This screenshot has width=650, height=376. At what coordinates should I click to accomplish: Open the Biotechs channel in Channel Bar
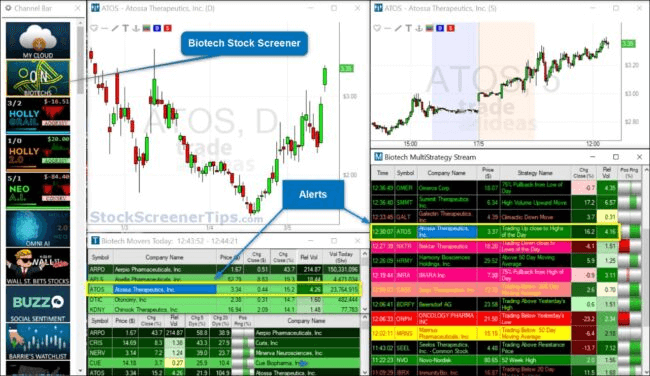[x=38, y=78]
